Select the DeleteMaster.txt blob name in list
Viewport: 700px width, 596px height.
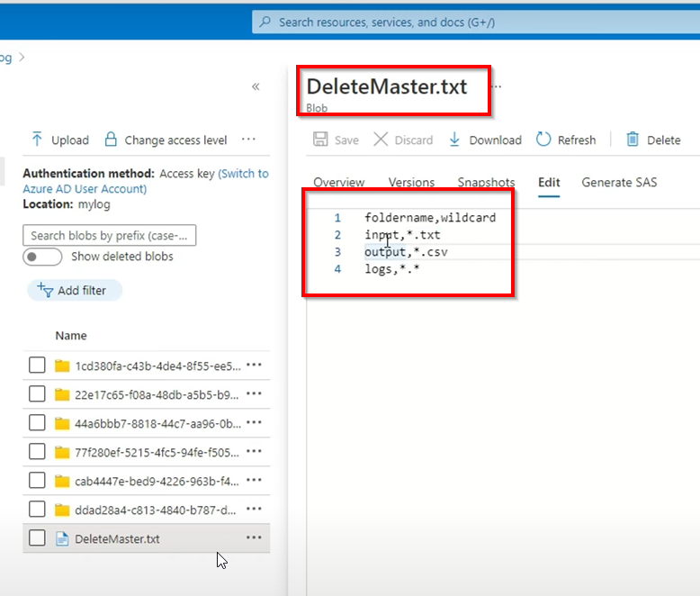(117, 538)
